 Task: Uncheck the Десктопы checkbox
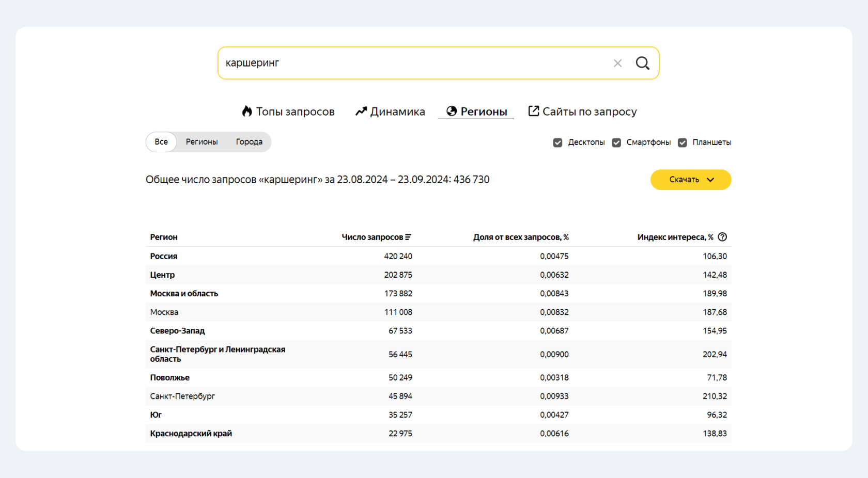(x=557, y=142)
